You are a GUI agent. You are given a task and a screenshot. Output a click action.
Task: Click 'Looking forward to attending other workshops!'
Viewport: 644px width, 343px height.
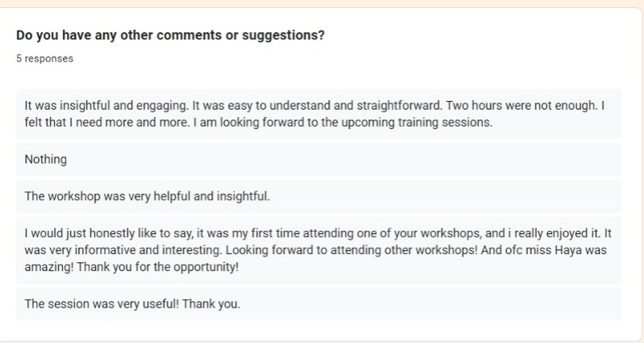[351, 250]
